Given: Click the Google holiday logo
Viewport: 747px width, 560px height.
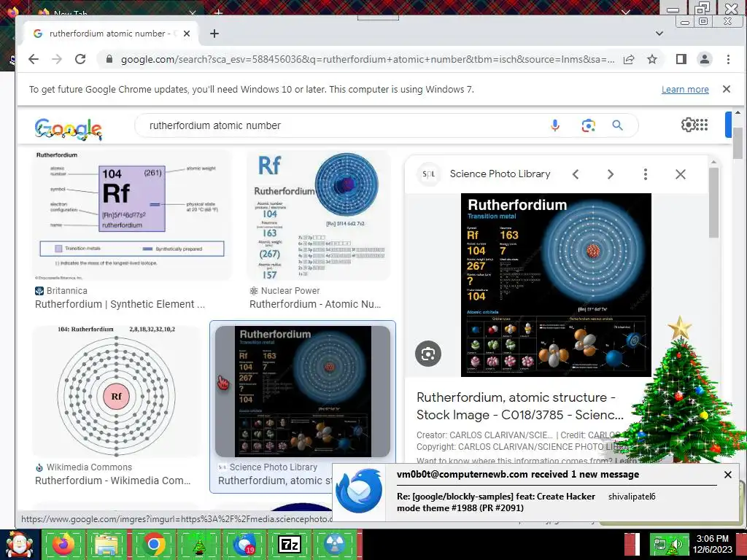Looking at the screenshot, I should pyautogui.click(x=68, y=128).
